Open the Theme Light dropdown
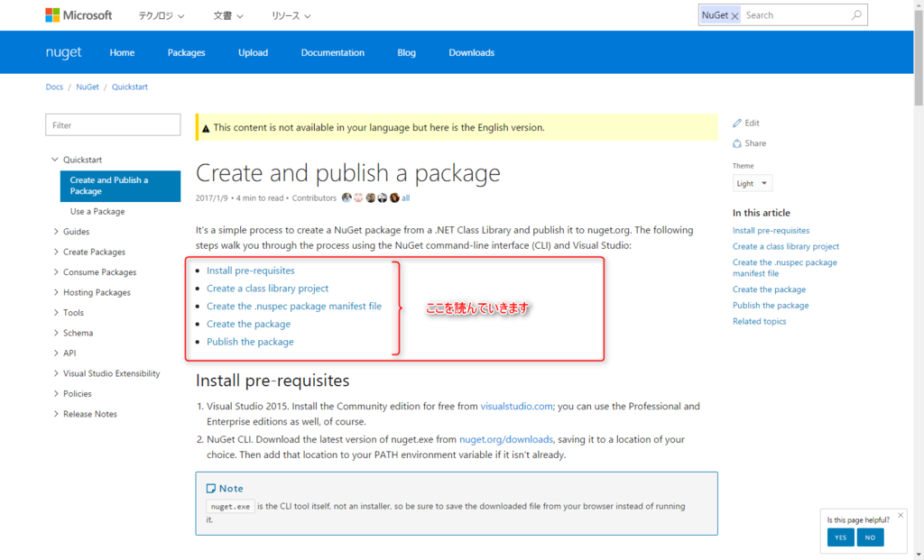The width and height of the screenshot is (924, 560). [x=752, y=183]
